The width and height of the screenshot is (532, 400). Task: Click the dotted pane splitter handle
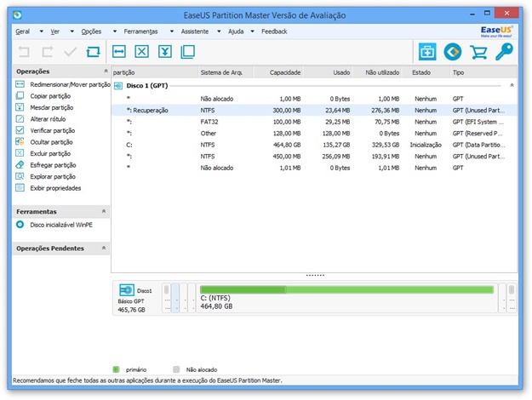pyautogui.click(x=315, y=276)
